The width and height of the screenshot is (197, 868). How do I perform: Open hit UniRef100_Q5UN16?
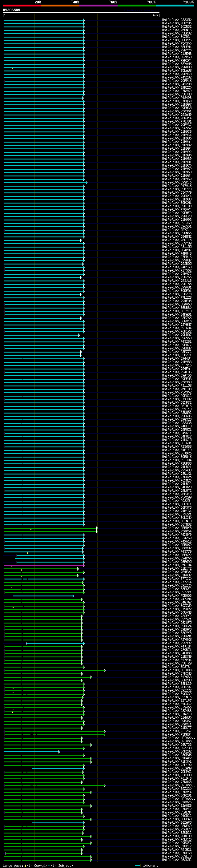point(177,30)
